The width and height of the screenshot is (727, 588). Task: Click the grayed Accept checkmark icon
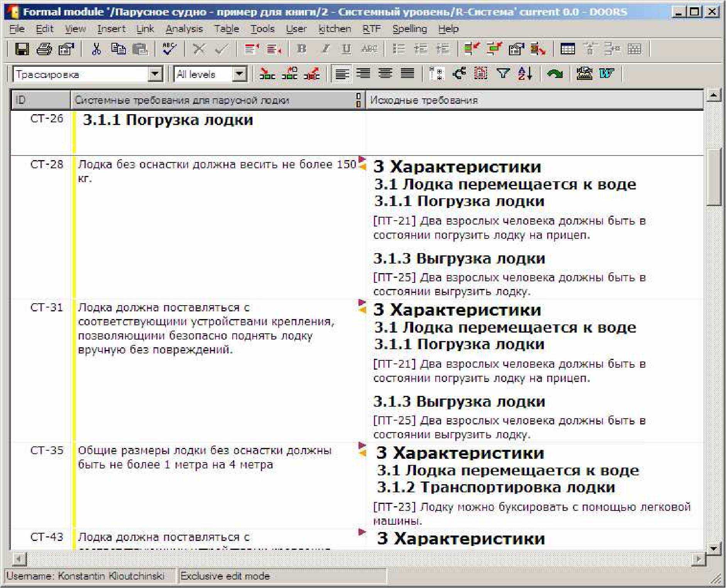[x=221, y=49]
